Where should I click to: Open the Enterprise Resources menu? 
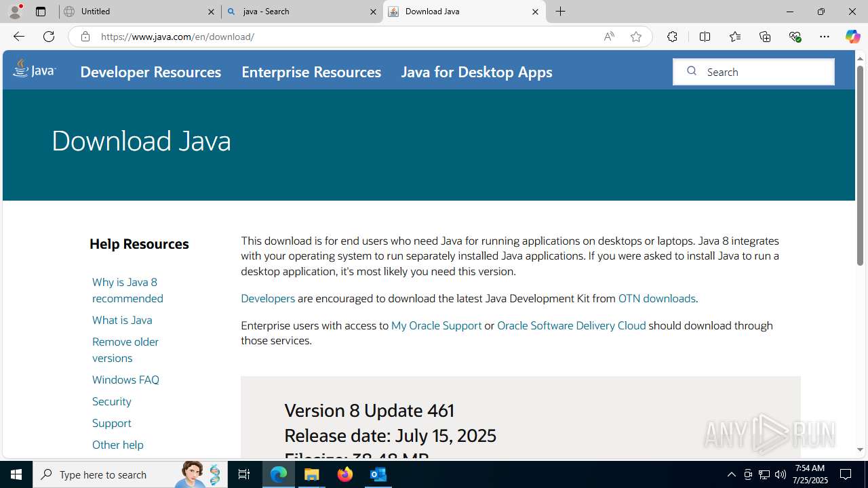311,72
